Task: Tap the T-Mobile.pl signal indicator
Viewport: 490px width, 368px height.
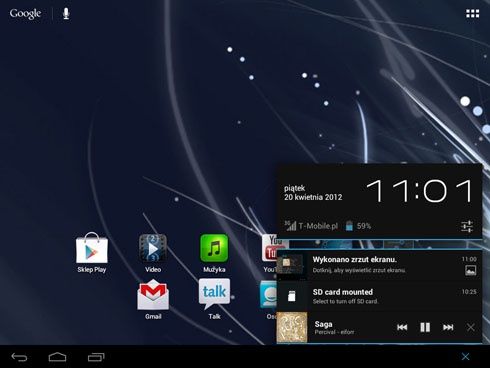Action: 311,226
